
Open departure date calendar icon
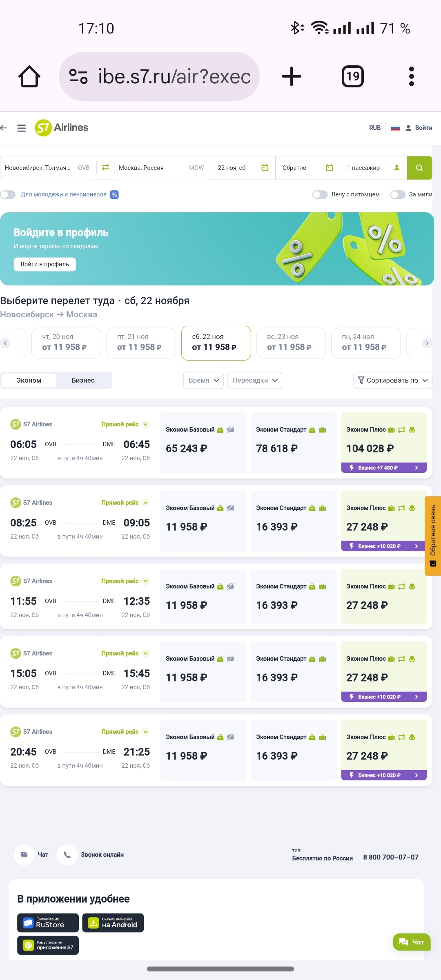(265, 168)
